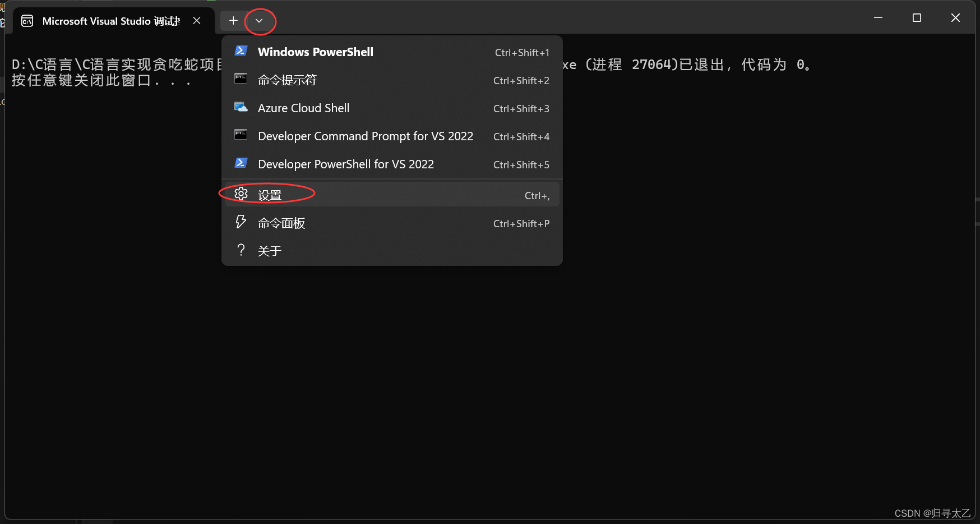The image size is (980, 524).
Task: Choose Windows PowerShell profile
Action: [x=392, y=52]
